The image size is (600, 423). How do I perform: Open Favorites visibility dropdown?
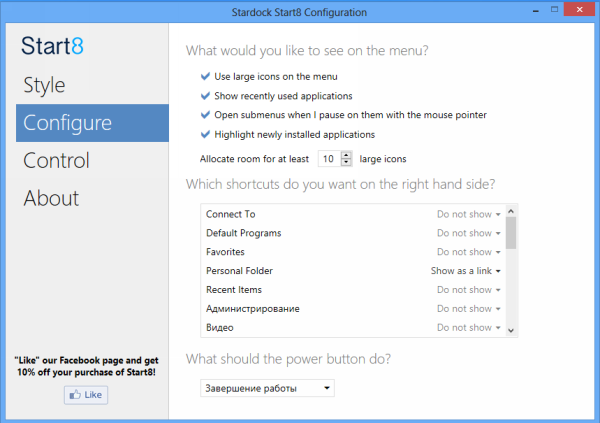point(469,252)
